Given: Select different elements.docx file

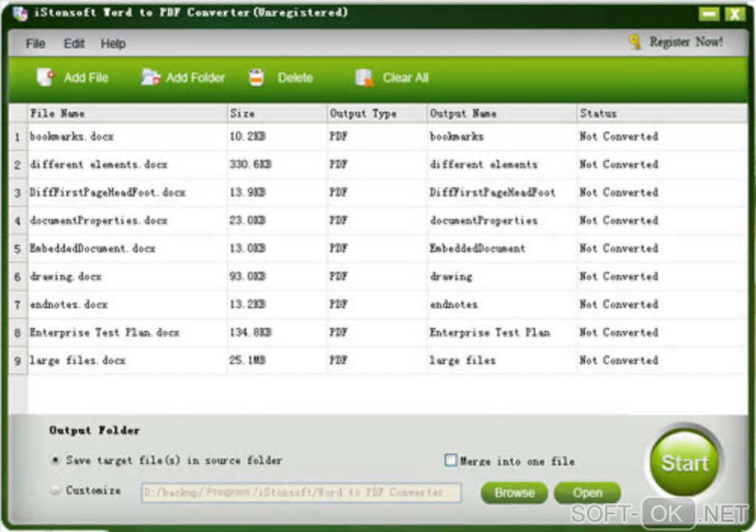Looking at the screenshot, I should (x=99, y=164).
